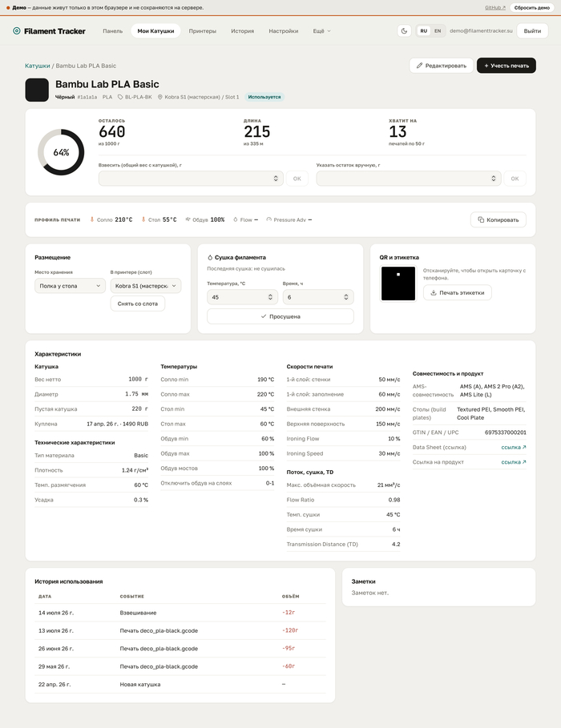Click the Копировать button
The image size is (561, 728).
pos(498,219)
